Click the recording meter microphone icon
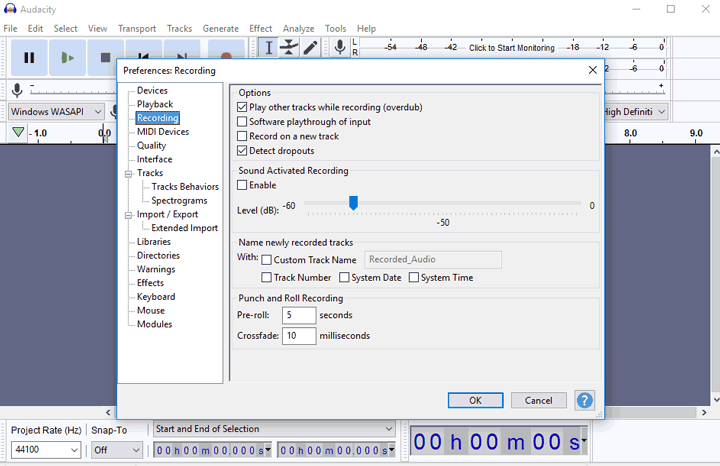The width and height of the screenshot is (720, 466). (340, 47)
